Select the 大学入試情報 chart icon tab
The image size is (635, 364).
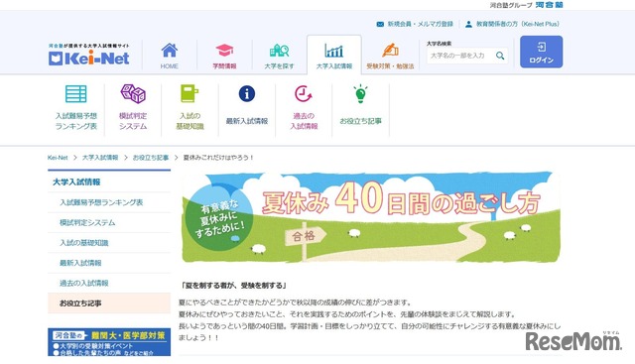tap(334, 51)
